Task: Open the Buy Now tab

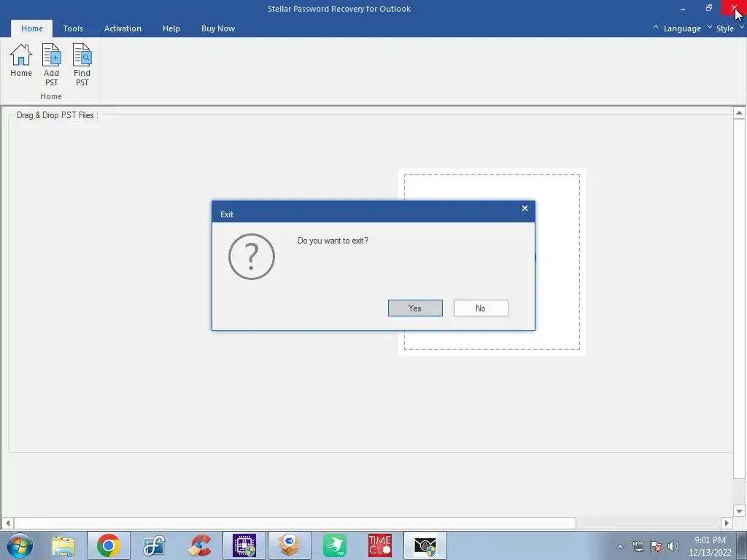Action: pyautogui.click(x=217, y=28)
